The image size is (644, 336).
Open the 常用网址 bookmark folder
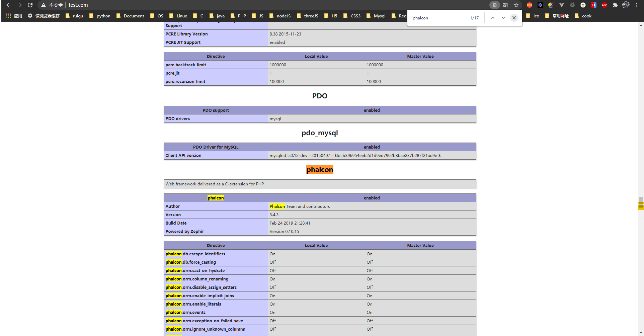557,16
